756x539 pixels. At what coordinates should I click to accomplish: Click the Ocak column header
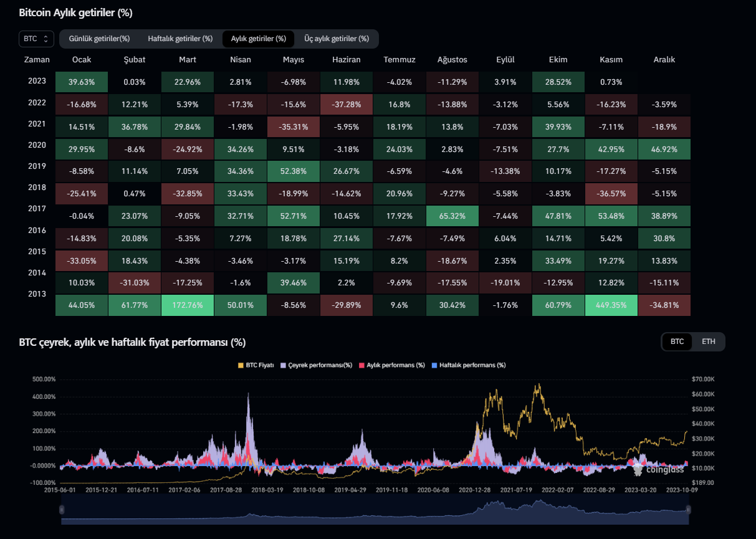click(82, 60)
